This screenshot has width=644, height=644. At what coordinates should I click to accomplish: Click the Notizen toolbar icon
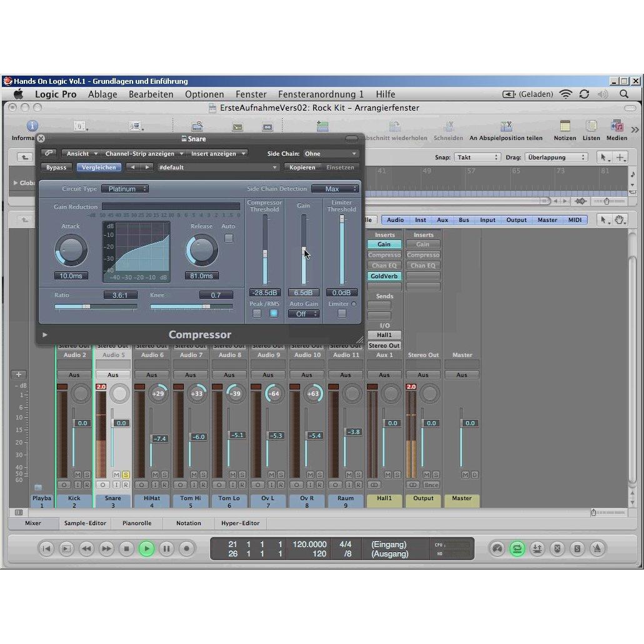565,126
